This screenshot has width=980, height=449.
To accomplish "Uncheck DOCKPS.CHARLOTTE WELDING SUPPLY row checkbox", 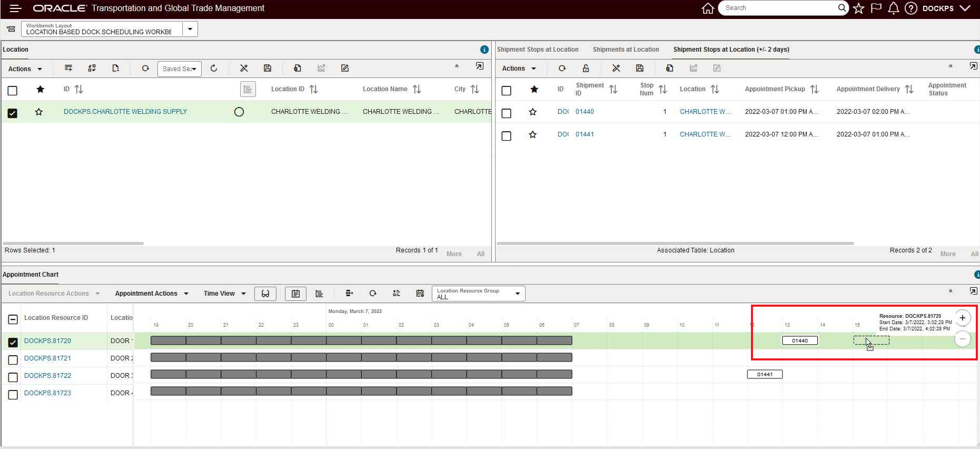I will coord(13,113).
